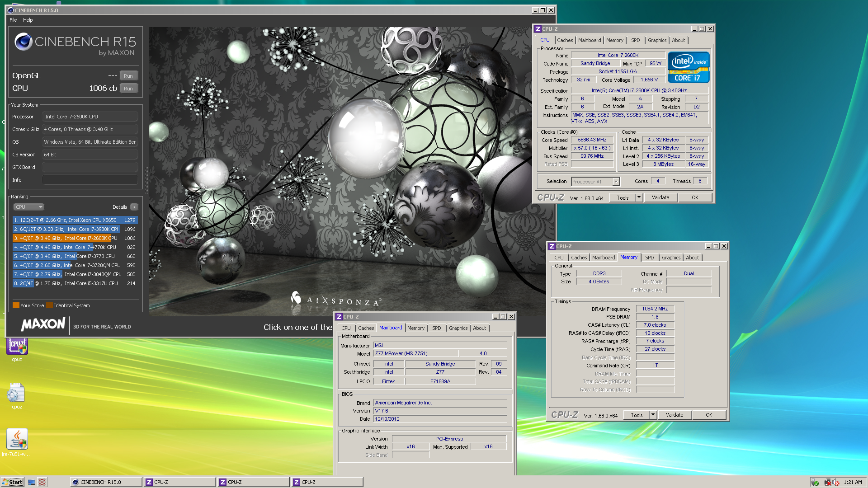
Task: Click the Cinebench R15 logo sphere
Action: click(x=23, y=42)
